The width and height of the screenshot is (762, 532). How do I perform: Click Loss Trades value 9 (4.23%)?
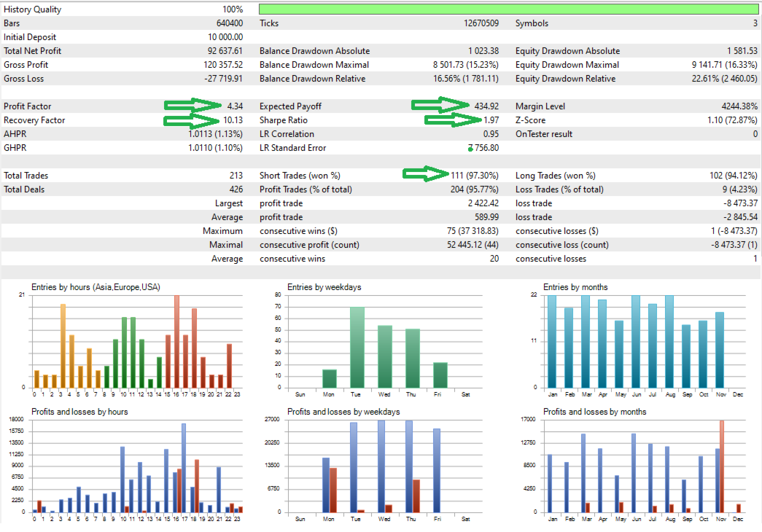[x=739, y=189]
